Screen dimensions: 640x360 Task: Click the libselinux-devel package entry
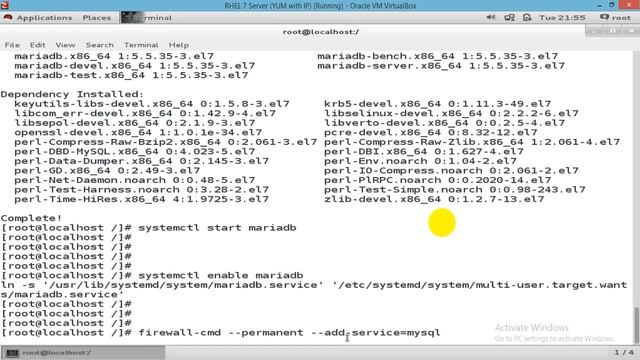coord(451,113)
